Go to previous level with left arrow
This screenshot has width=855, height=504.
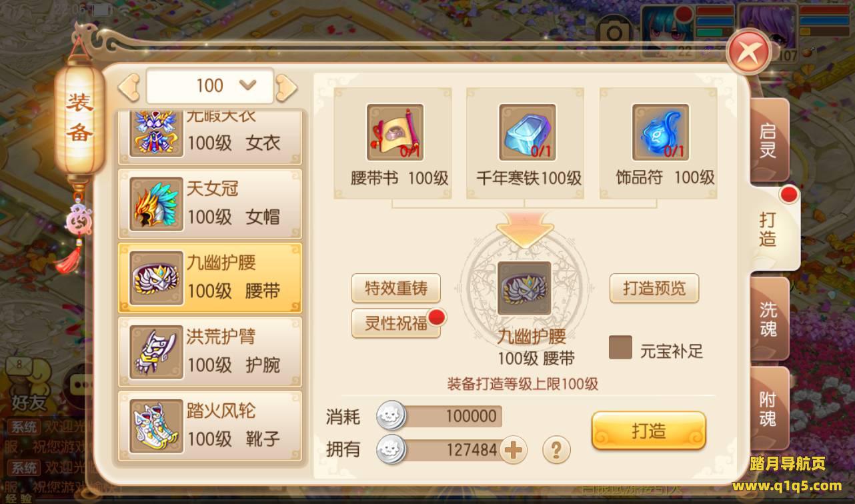[128, 86]
